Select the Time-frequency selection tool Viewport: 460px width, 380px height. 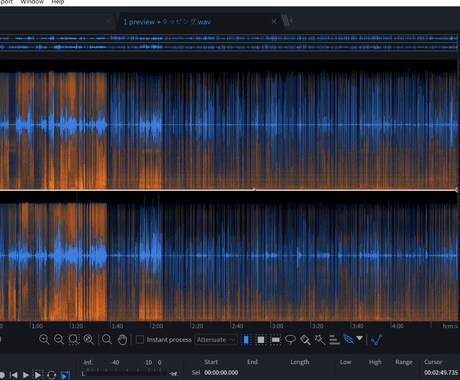[261, 340]
